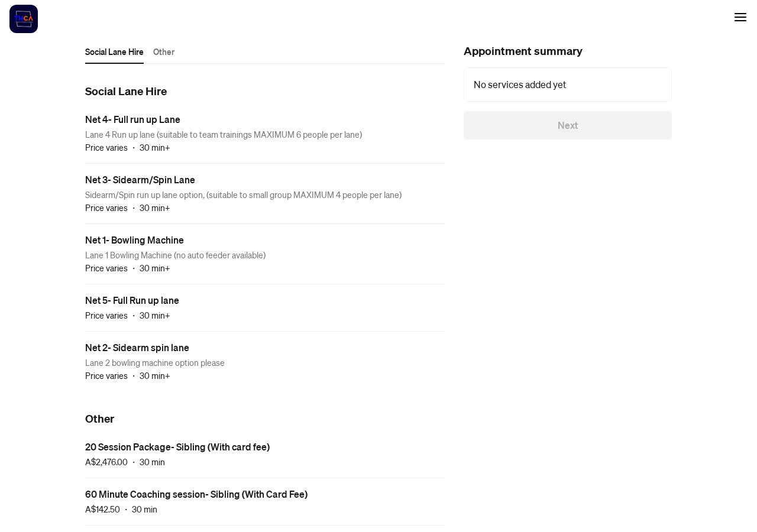Click Lane 1 Bowling Machine description text
The image size is (757, 532).
(x=175, y=255)
